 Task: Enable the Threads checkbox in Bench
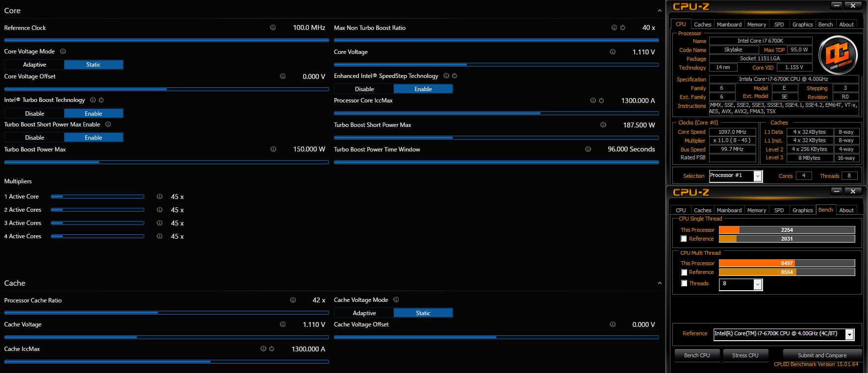click(x=684, y=283)
